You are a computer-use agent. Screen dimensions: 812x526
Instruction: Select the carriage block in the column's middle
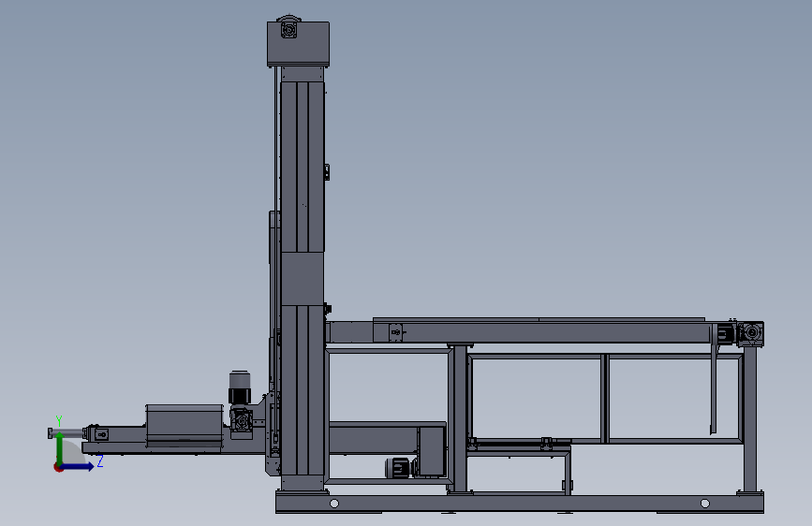[303, 279]
